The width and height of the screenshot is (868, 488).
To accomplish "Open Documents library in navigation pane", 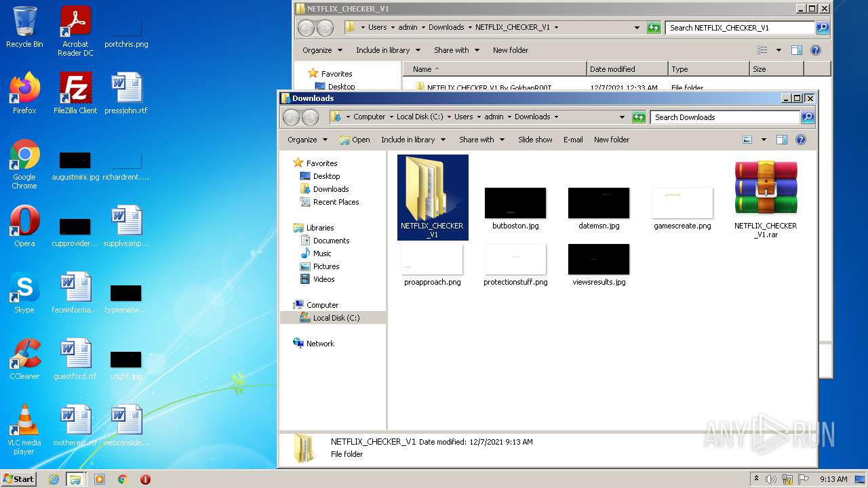I will point(325,241).
